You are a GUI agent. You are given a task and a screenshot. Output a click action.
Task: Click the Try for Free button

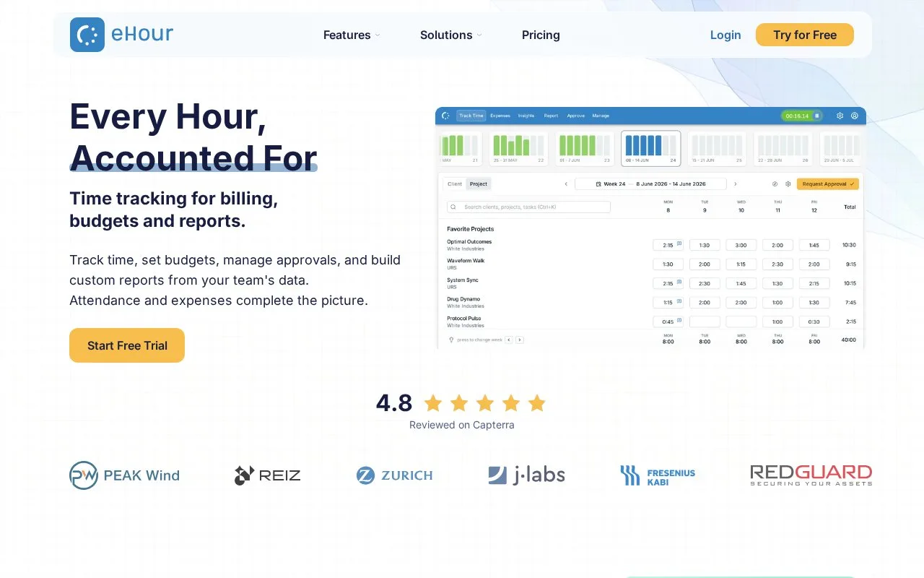pos(805,35)
